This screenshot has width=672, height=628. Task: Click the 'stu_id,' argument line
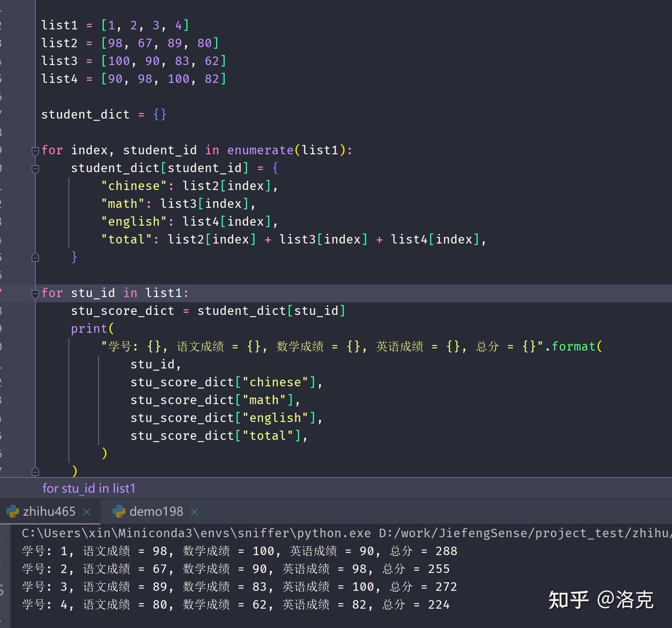(156, 364)
